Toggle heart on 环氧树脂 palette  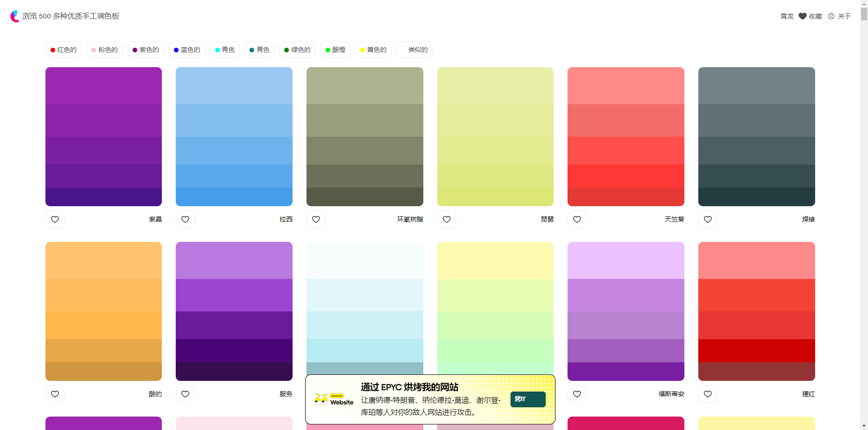316,219
